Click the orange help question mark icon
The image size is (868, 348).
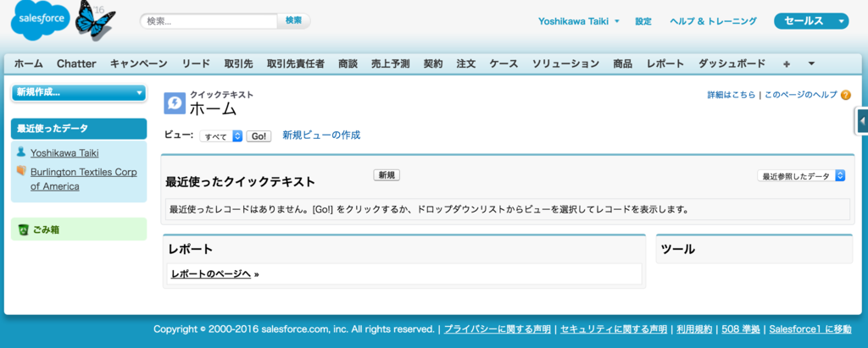point(845,95)
